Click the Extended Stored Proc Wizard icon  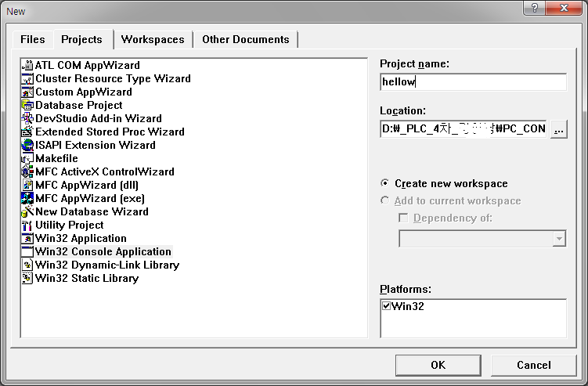pos(27,132)
